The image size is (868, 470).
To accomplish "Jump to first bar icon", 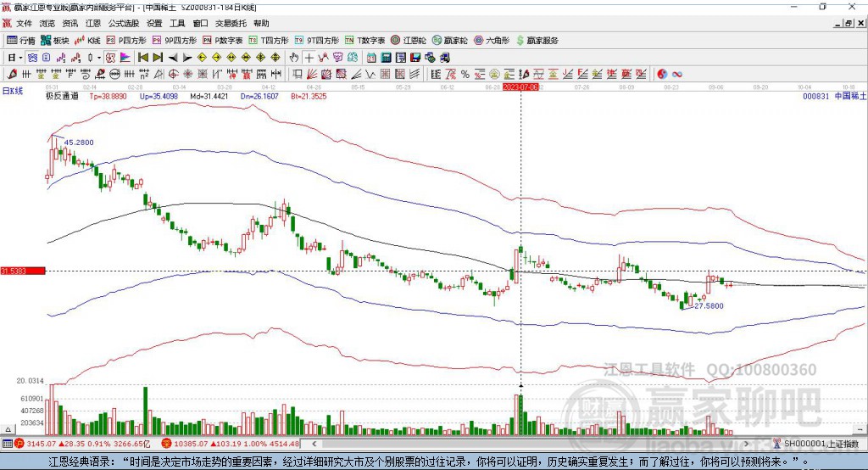I will tap(142, 58).
